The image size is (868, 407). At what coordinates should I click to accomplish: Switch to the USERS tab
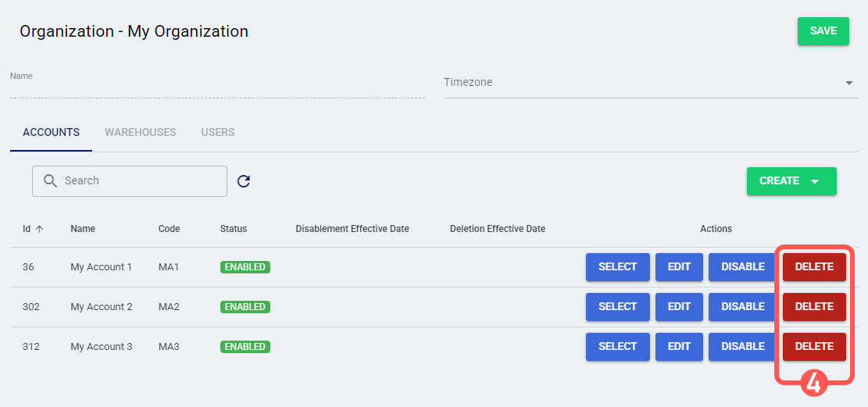(218, 132)
